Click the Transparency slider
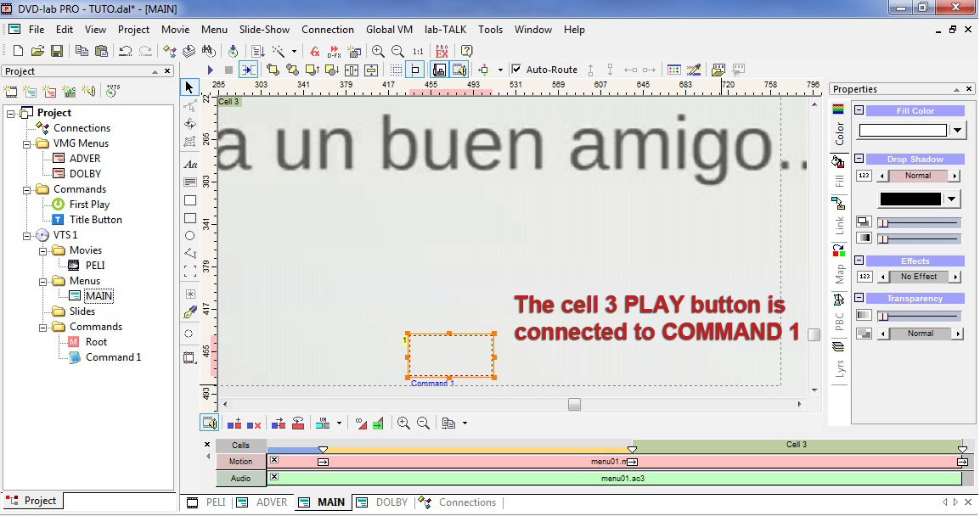 point(919,317)
